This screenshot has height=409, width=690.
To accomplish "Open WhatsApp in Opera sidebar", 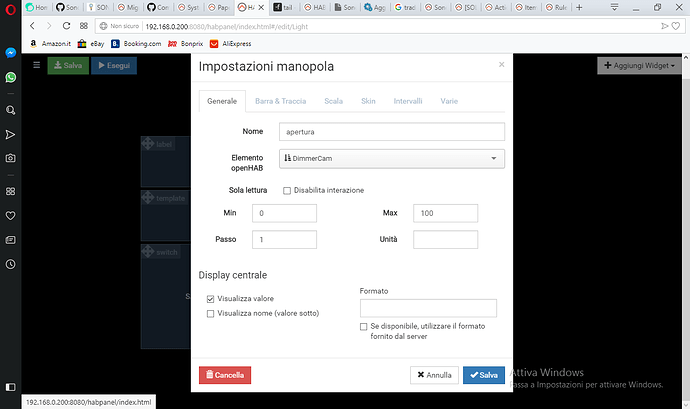I will [11, 77].
